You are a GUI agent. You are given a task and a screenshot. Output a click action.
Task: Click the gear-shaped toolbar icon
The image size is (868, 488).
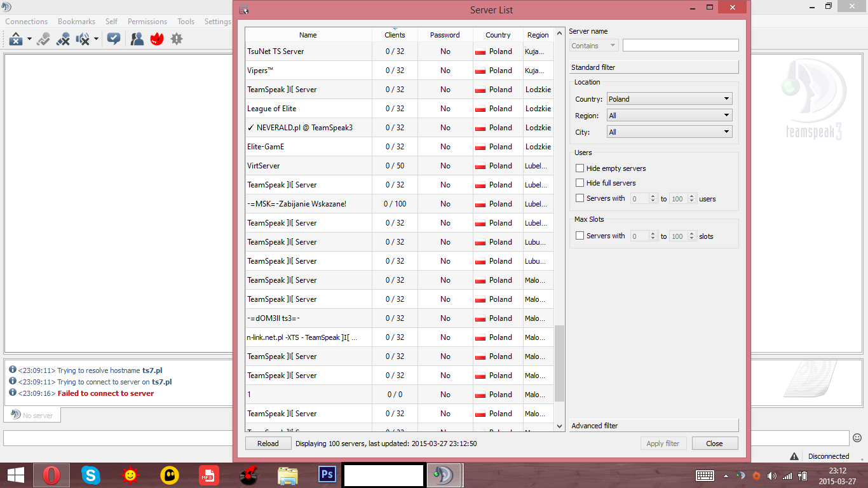pos(177,39)
